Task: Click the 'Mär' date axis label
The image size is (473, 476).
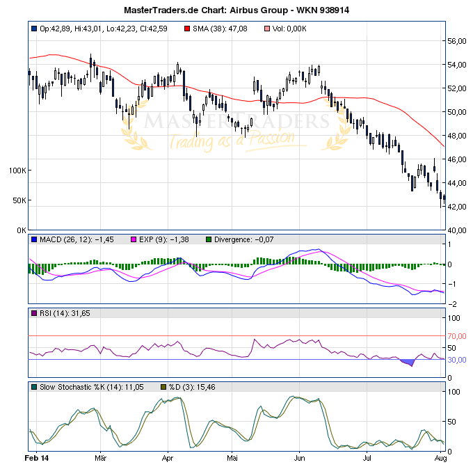Action: pyautogui.click(x=100, y=458)
